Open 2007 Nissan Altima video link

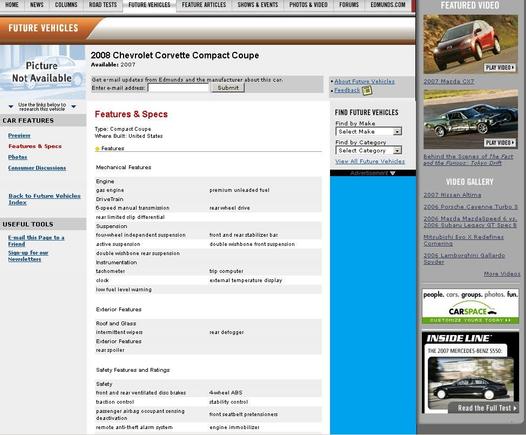coord(452,195)
